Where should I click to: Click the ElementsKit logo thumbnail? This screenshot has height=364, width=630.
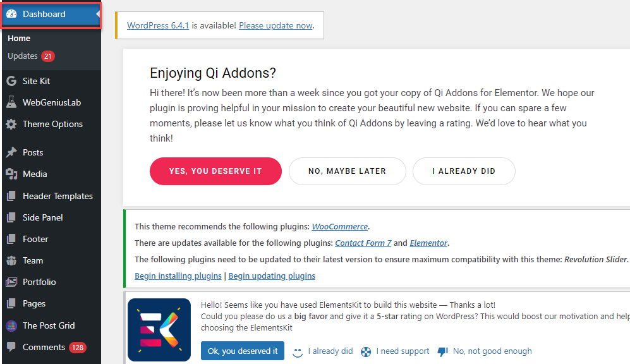coord(159,330)
